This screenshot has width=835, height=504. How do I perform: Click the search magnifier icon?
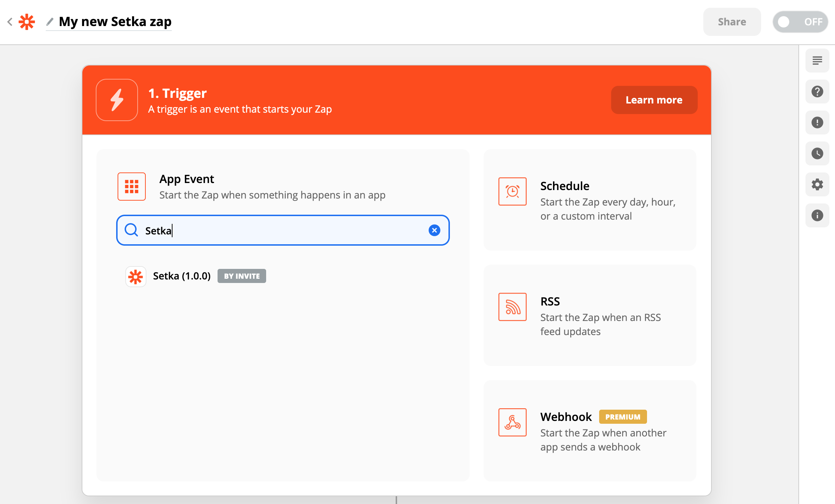131,230
